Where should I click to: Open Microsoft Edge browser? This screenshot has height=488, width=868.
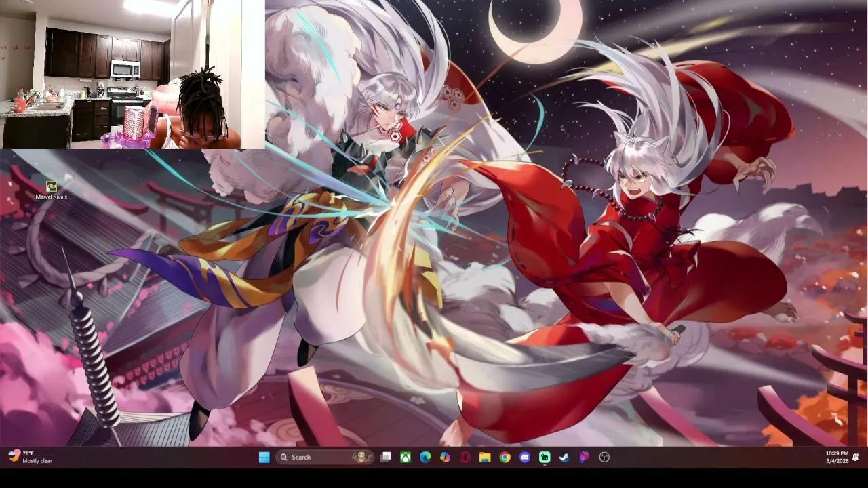click(x=425, y=457)
